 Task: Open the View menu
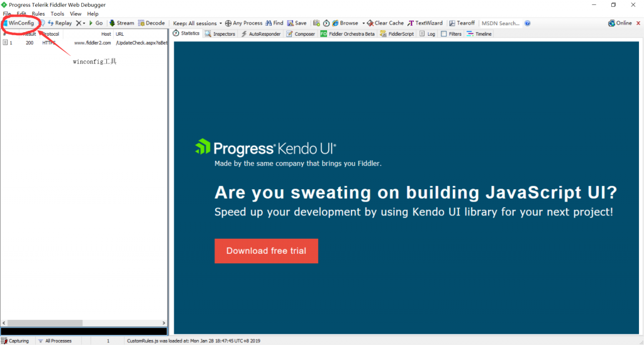(75, 14)
